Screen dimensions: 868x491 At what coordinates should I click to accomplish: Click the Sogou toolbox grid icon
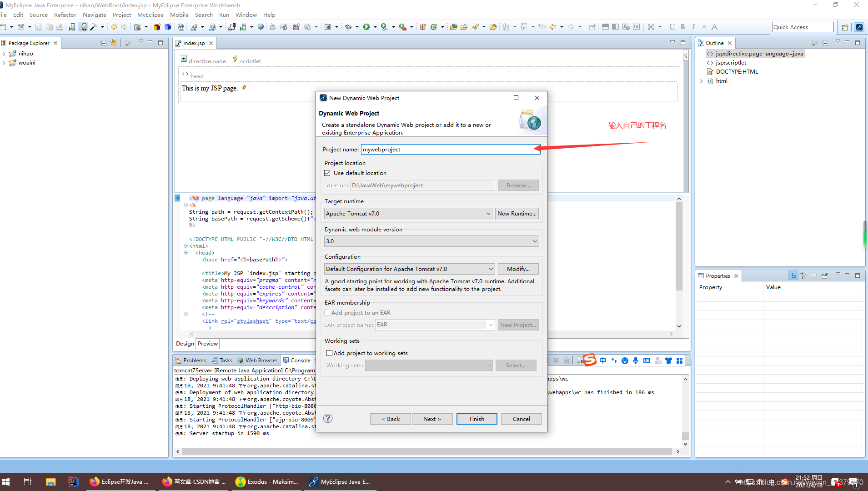[x=679, y=361]
